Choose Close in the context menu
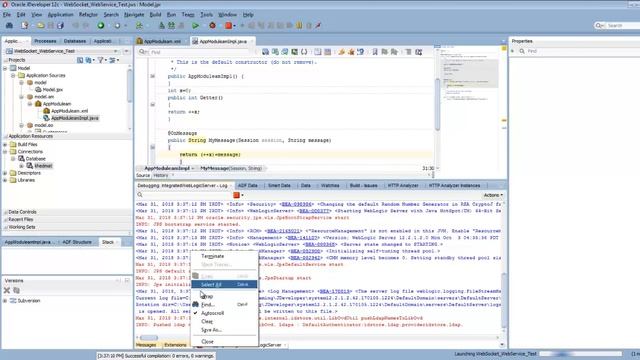The height and width of the screenshot is (360, 640). [224, 342]
